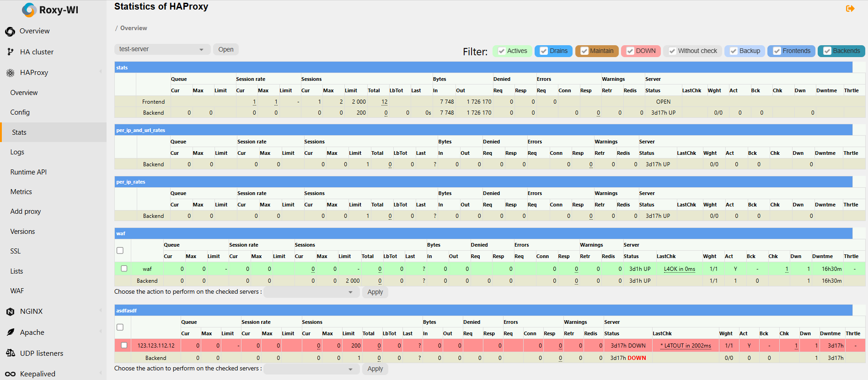Click the Keepalived infinity icon
This screenshot has height=380, width=868.
10,374
